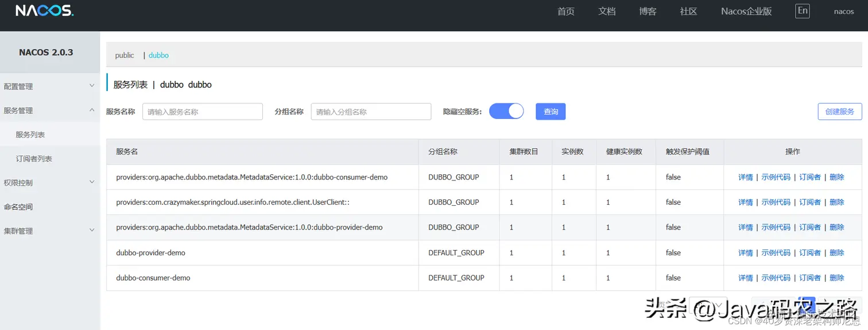Image resolution: width=868 pixels, height=330 pixels.
Task: Focus the 分组名称 input field
Action: coord(371,112)
